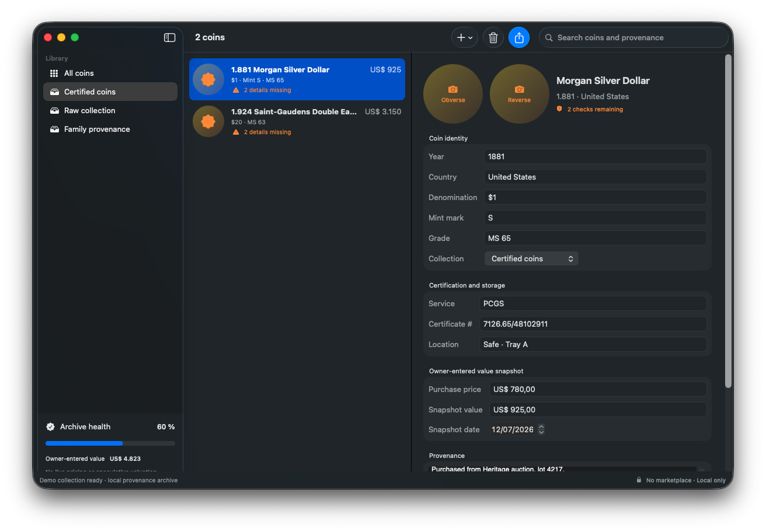Viewport: 766px width, 532px height.
Task: Edit the Purchase price field
Action: [x=598, y=389]
